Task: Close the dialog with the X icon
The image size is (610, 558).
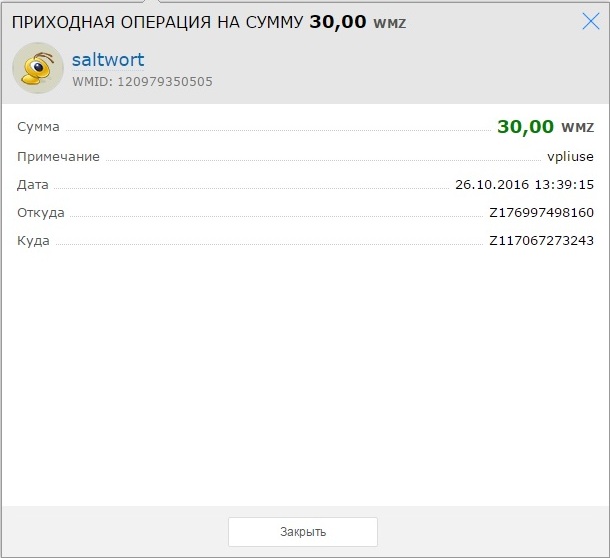Action: coord(591,21)
